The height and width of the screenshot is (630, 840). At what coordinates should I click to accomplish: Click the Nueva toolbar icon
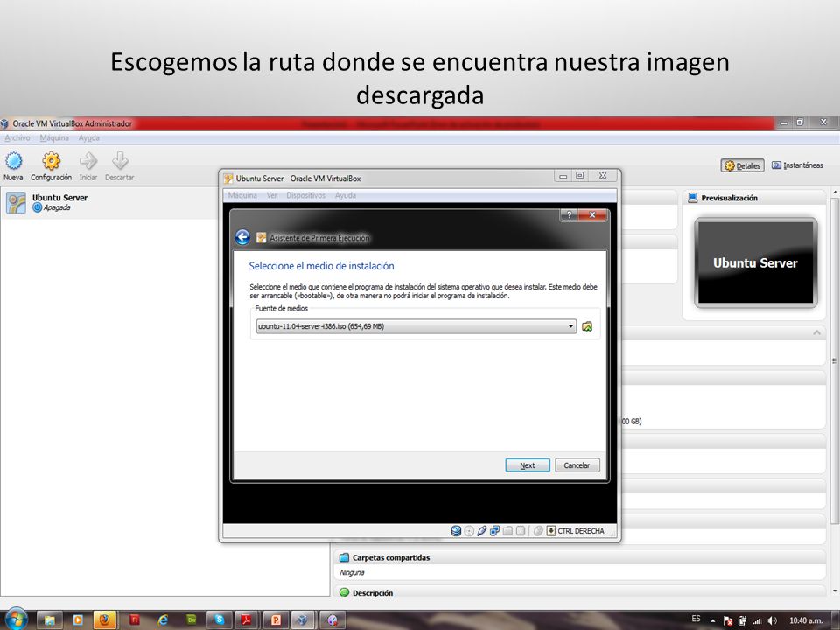(13, 165)
